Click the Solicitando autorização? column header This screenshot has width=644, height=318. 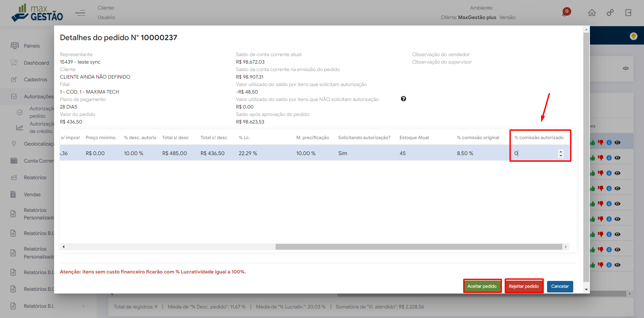click(364, 137)
